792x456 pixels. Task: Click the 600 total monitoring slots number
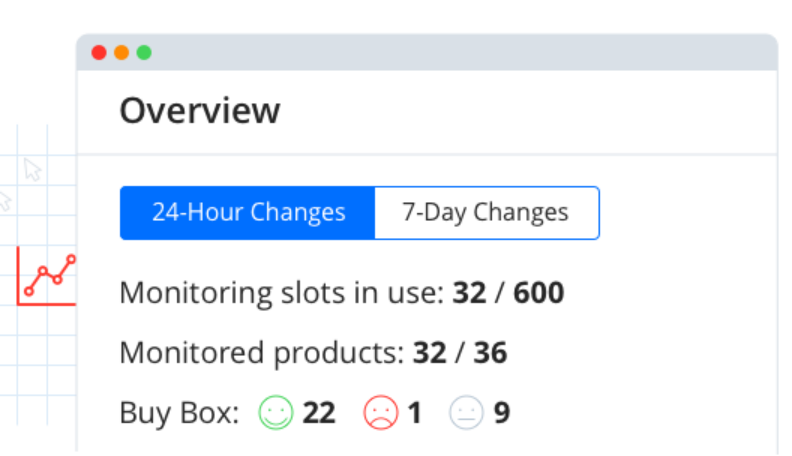(x=540, y=293)
